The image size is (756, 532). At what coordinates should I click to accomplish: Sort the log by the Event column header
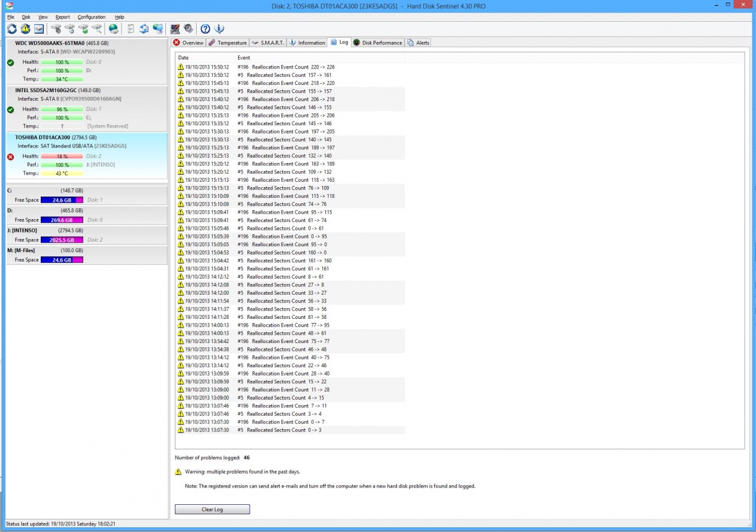[320, 58]
